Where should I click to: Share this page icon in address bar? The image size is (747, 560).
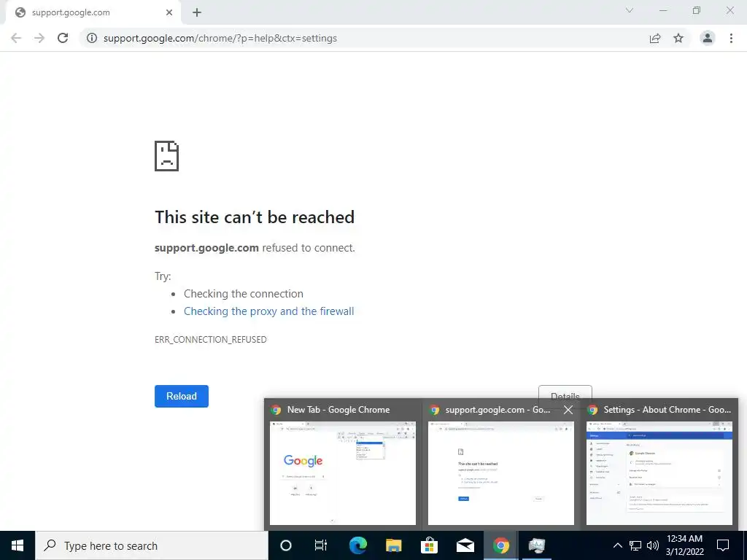(x=655, y=38)
